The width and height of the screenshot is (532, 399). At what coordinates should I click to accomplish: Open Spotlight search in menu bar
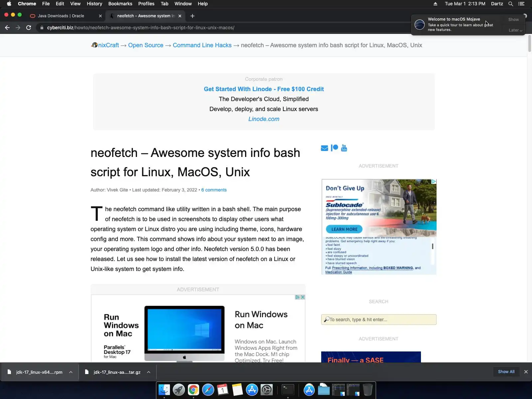[511, 4]
